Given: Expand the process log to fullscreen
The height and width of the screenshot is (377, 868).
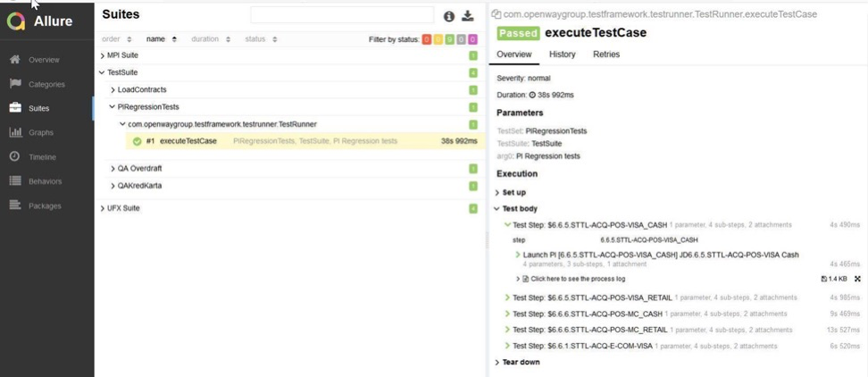Looking at the screenshot, I should click(x=857, y=279).
